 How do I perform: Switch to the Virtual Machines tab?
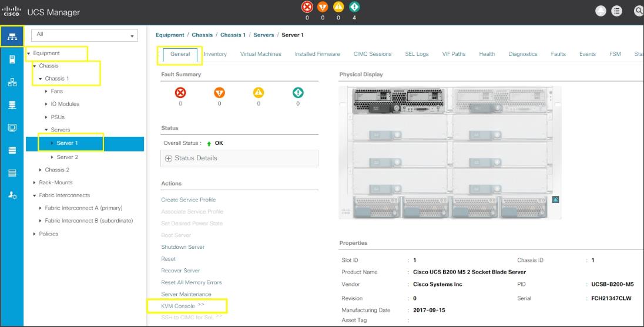(x=260, y=54)
